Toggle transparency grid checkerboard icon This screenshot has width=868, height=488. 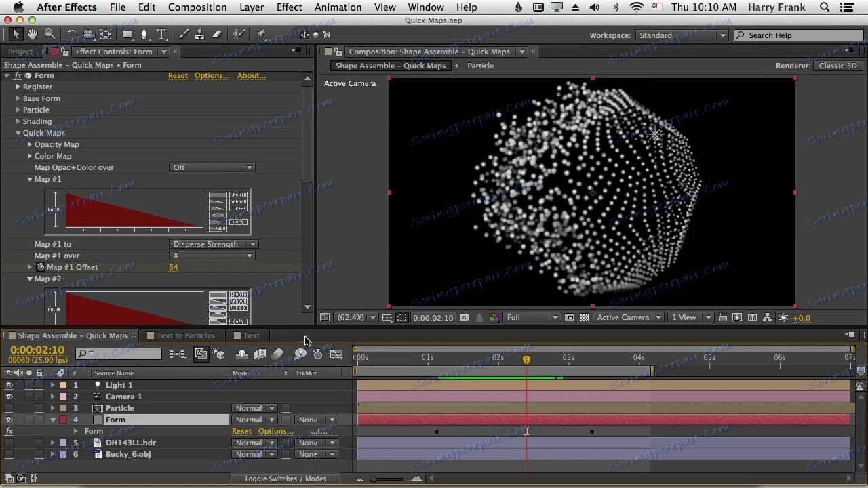click(584, 317)
